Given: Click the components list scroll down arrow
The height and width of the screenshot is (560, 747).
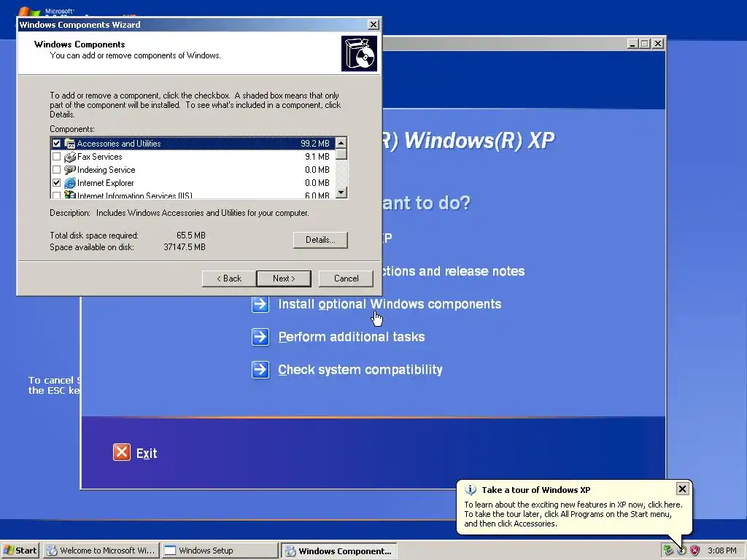Looking at the screenshot, I should pyautogui.click(x=341, y=192).
